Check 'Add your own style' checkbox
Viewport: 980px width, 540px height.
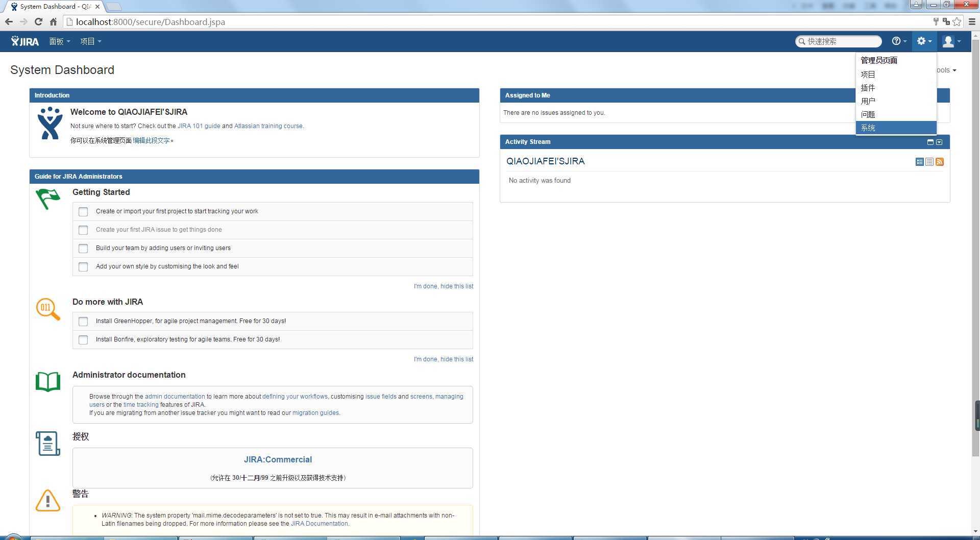[83, 267]
